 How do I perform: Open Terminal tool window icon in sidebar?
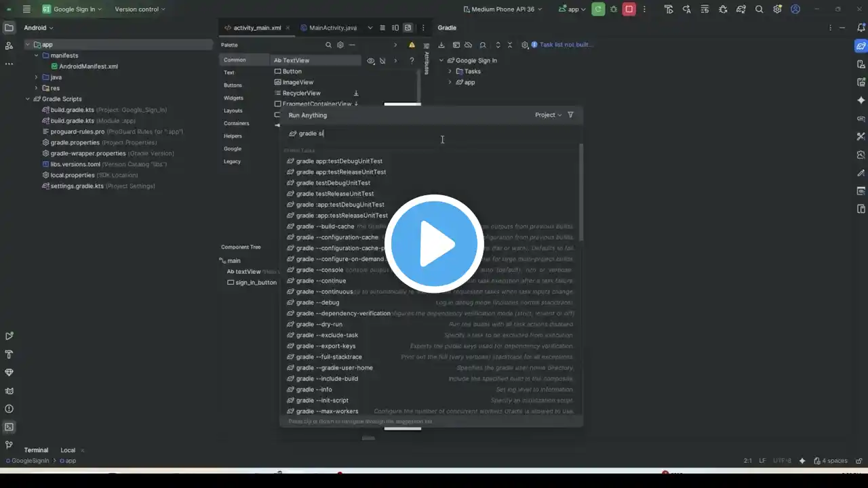pos(9,427)
